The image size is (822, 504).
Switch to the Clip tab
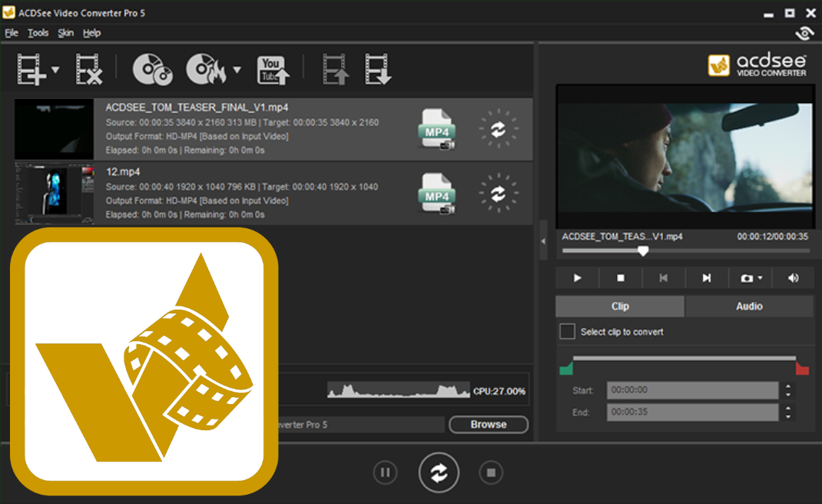point(620,307)
